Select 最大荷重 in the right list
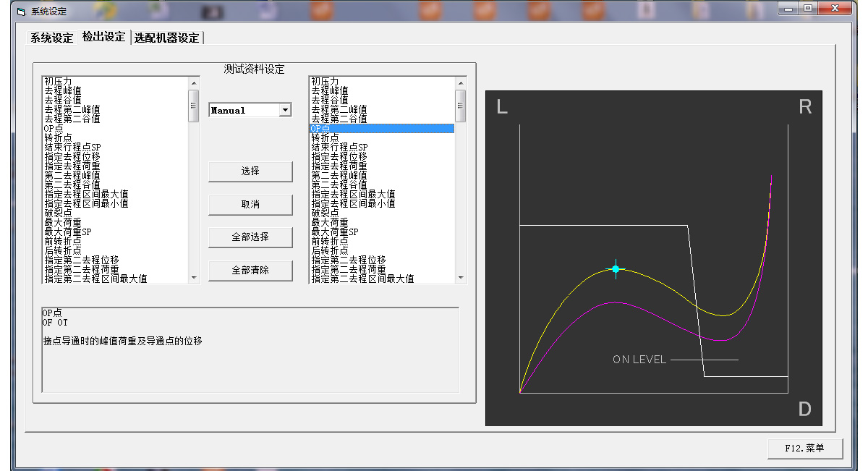The width and height of the screenshot is (868, 471). pyautogui.click(x=382, y=222)
